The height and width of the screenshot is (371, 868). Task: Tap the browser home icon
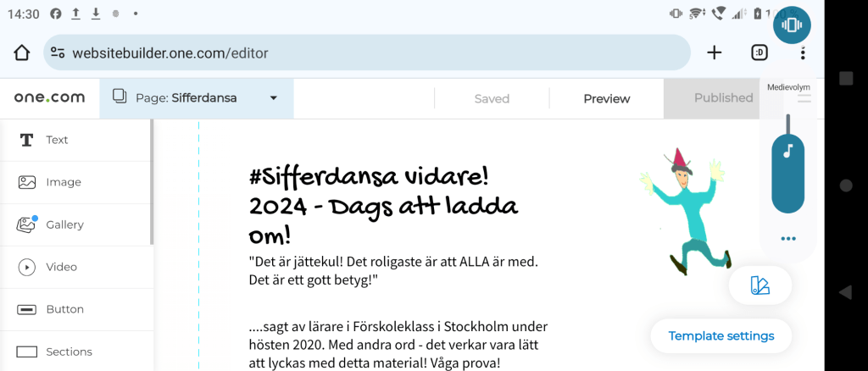[22, 53]
